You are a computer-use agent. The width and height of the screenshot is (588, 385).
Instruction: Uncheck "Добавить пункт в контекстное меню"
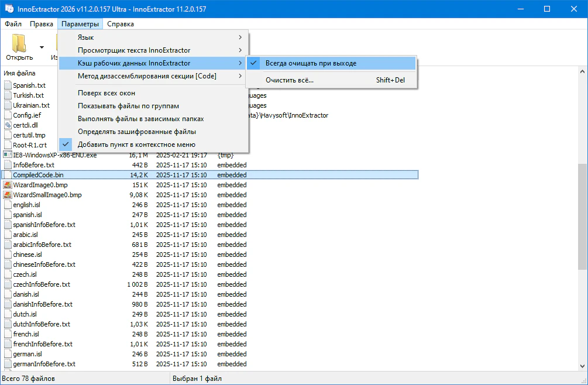point(136,144)
